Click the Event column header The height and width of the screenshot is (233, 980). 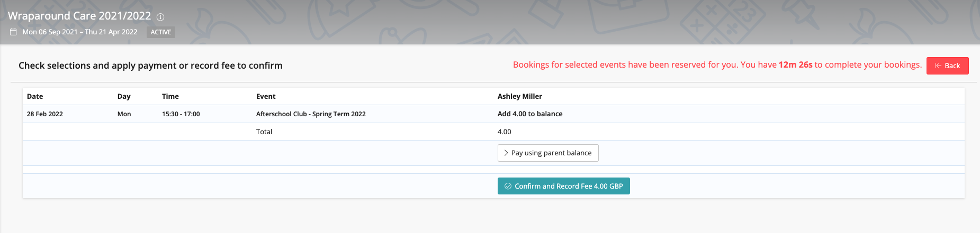[266, 96]
